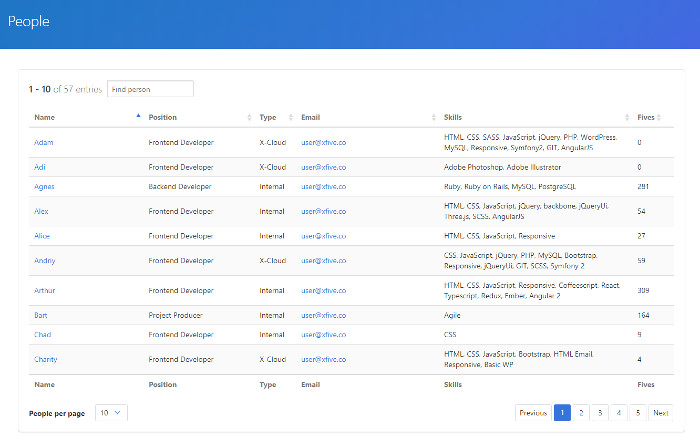700x438 pixels.
Task: Click the footer Skills column label
Action: (x=453, y=384)
